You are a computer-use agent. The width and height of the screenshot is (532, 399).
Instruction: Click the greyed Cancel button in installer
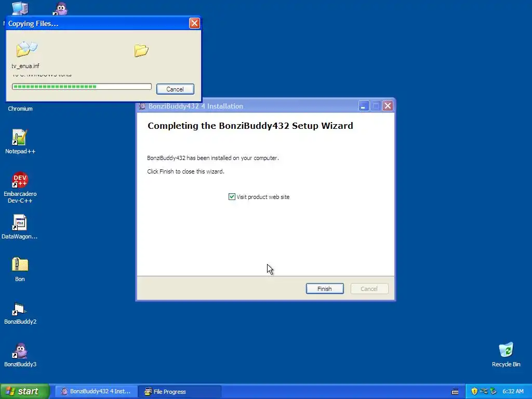(x=369, y=289)
